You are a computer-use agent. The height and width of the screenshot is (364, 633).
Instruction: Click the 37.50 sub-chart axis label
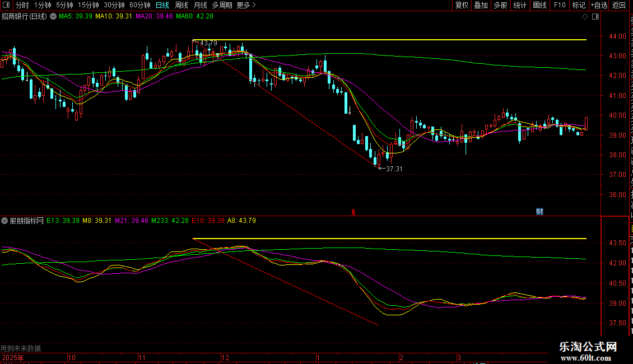pyautogui.click(x=618, y=323)
